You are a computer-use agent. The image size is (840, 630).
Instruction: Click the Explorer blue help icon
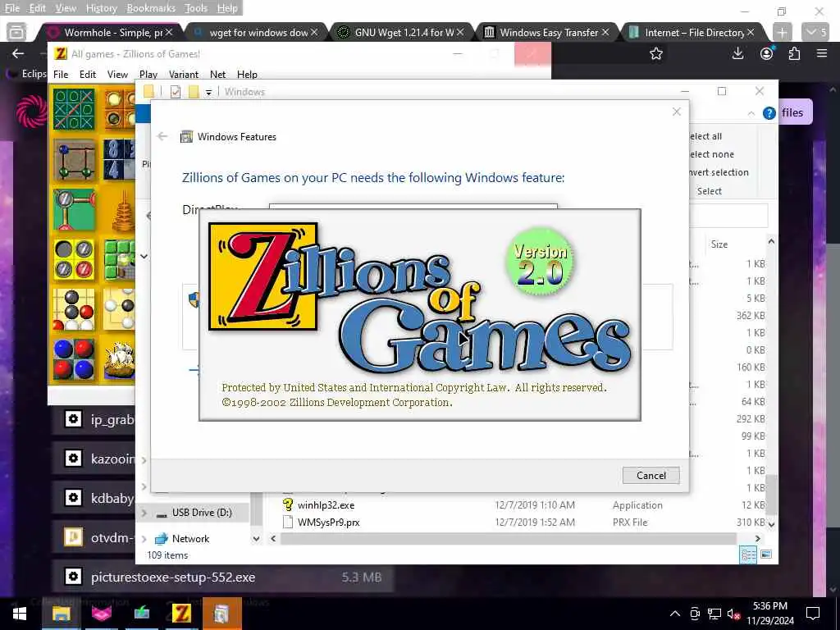[x=769, y=113]
